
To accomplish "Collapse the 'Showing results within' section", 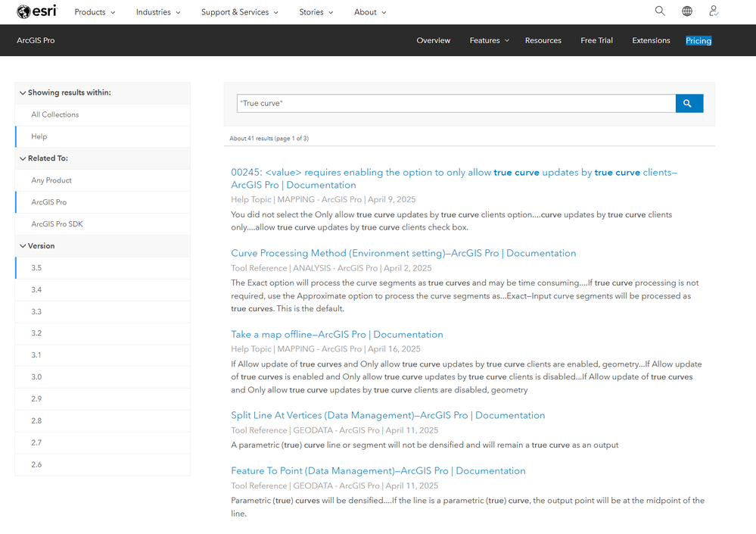I will pos(103,92).
